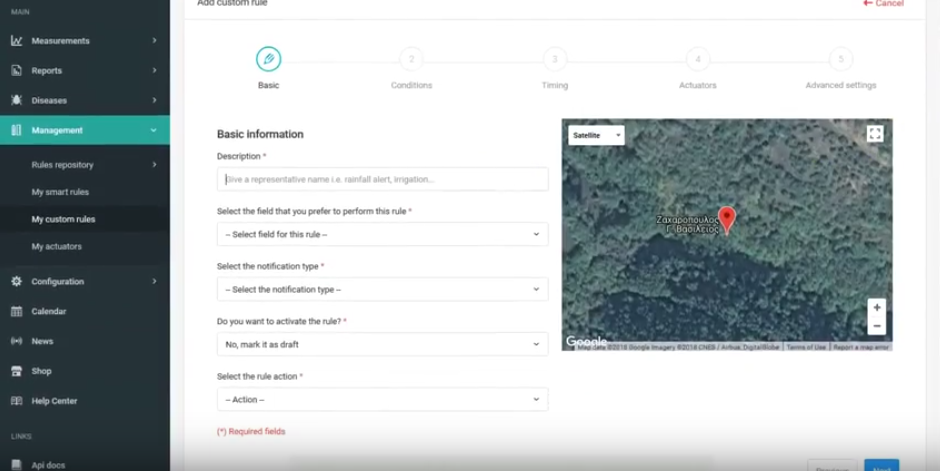Click the red location marker on map

tap(727, 219)
